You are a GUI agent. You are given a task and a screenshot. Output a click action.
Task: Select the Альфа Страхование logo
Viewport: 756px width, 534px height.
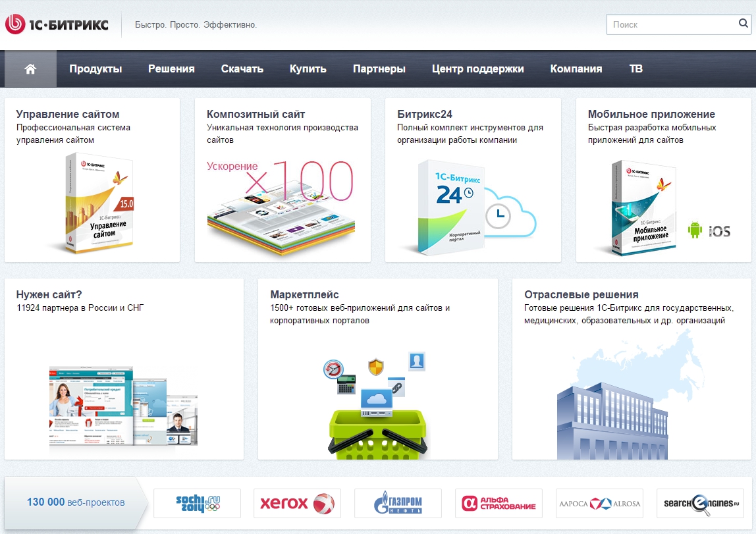tap(499, 504)
